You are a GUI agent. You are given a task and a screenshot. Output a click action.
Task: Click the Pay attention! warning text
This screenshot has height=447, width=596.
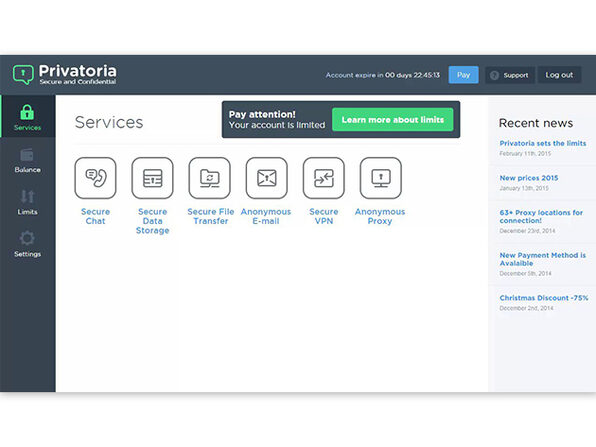click(x=262, y=114)
